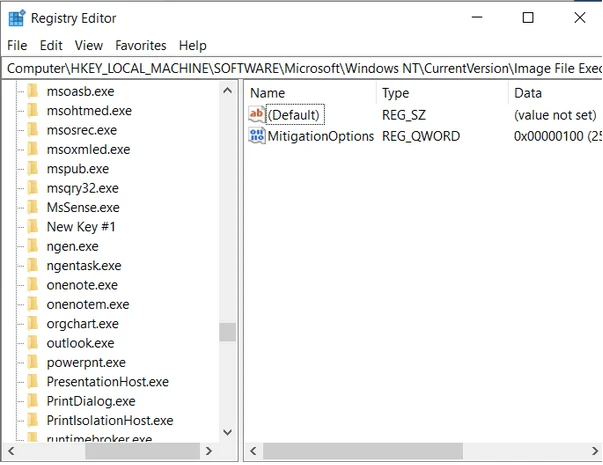Click the folder icon next to outlook.exe
603x465 pixels.
pos(33,343)
